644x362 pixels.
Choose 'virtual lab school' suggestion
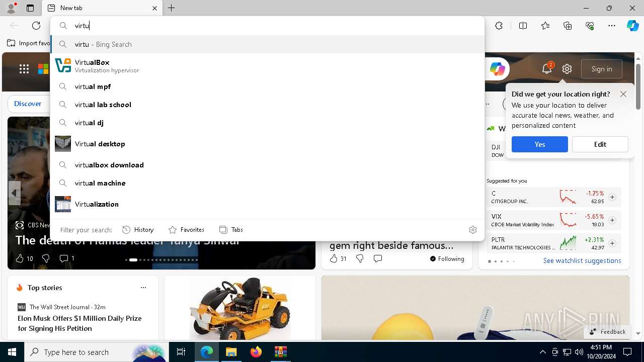point(267,105)
